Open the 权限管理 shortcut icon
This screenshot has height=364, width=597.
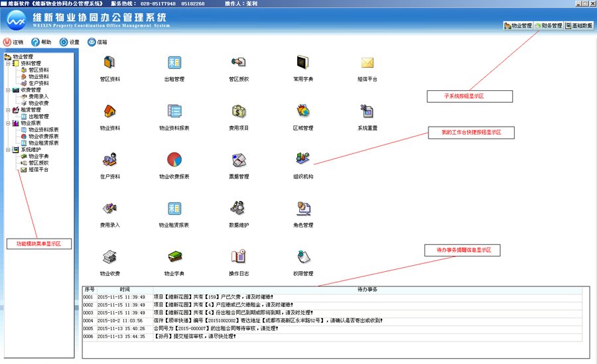pos(303,257)
